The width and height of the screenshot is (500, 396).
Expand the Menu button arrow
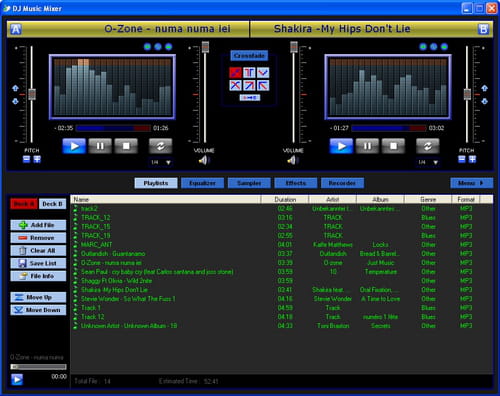pos(471,183)
